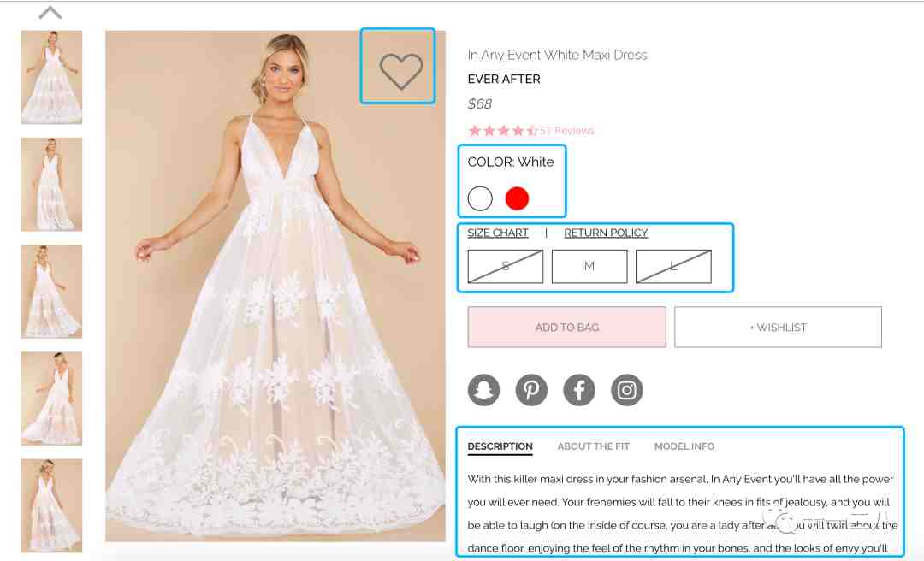Open the Size Chart link

tap(498, 233)
